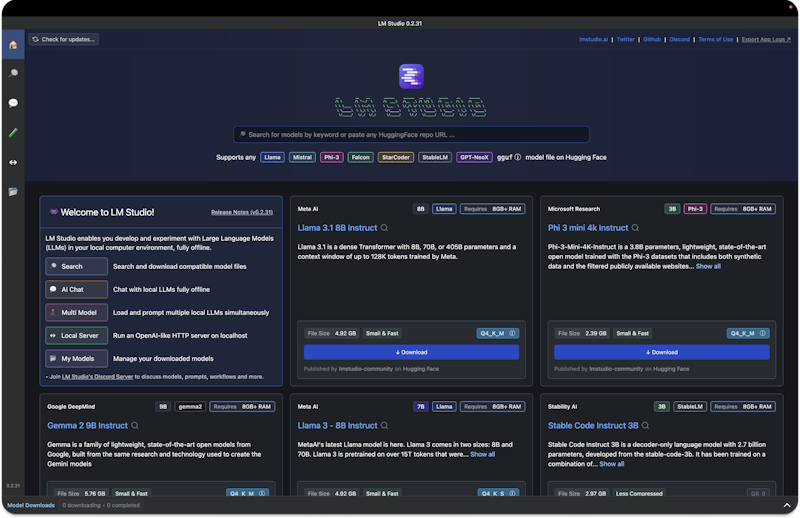Click magnifier icon beside Llama 3.1 8B Instruct
The width and height of the screenshot is (800, 518).
384,228
